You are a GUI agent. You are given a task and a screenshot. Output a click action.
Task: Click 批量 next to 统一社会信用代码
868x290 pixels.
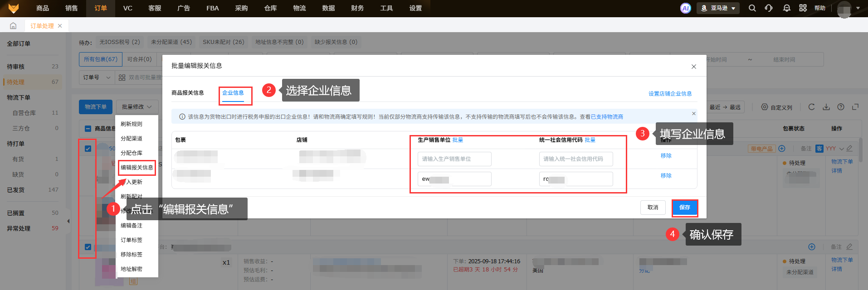coord(590,140)
